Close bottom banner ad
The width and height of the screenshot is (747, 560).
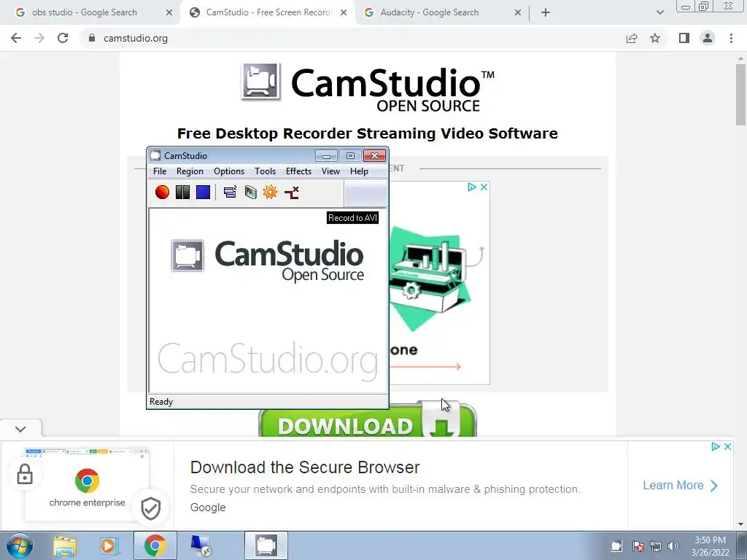point(727,447)
